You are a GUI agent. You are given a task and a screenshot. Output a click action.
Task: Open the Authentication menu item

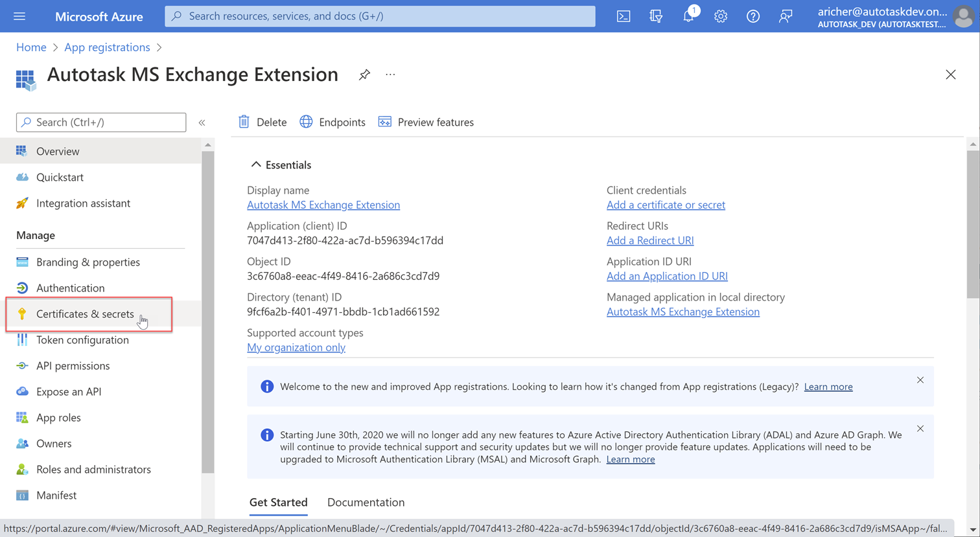pos(100,288)
